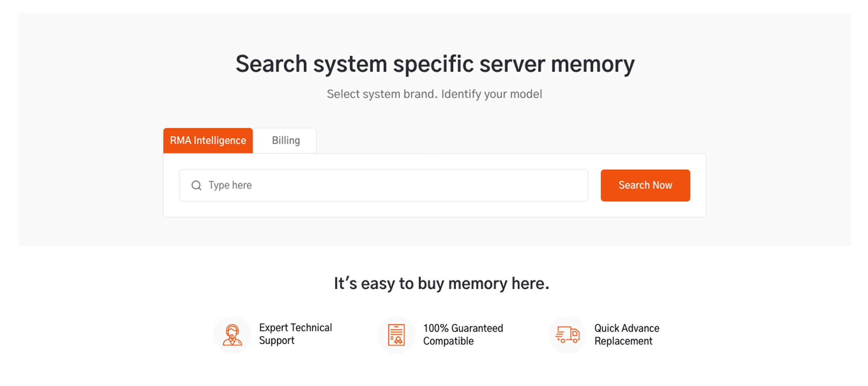This screenshot has width=868, height=386.
Task: Click the support agent headset icon
Action: coord(232,334)
